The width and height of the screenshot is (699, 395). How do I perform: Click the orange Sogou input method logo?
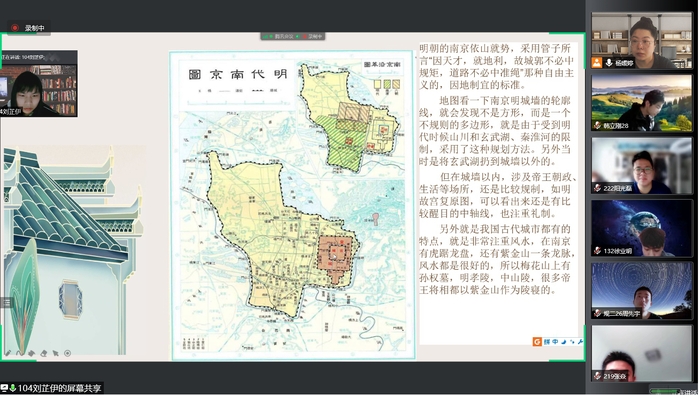click(x=537, y=342)
